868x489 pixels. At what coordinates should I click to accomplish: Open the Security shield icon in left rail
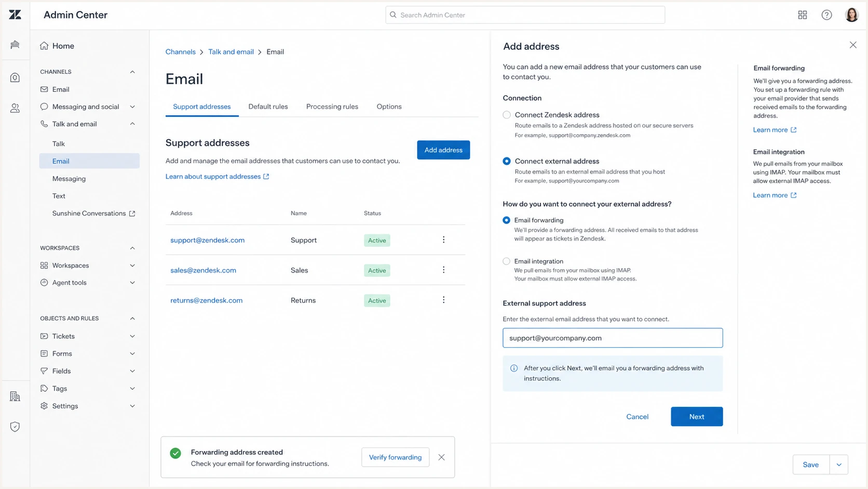(15, 427)
